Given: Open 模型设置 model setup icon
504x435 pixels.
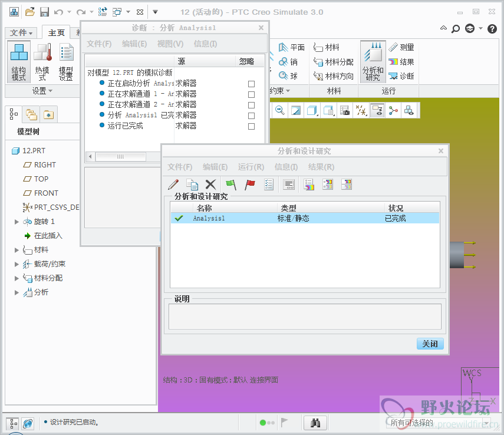Looking at the screenshot, I should [66, 62].
